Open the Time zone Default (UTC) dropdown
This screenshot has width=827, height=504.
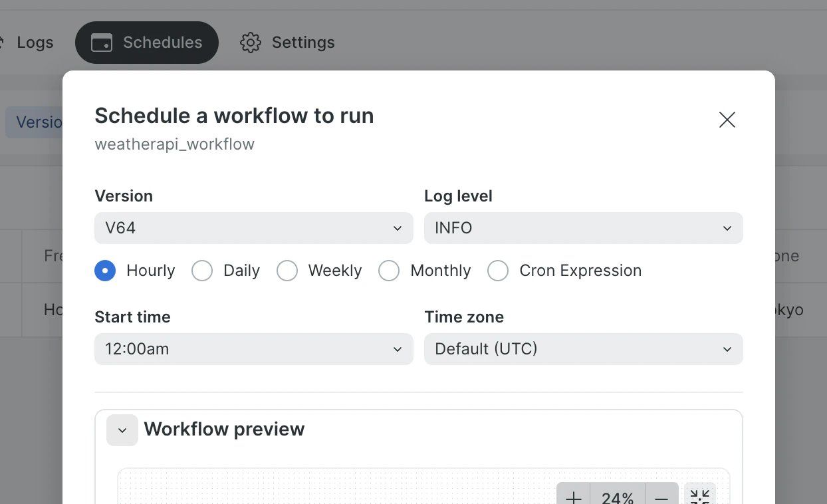[584, 349]
